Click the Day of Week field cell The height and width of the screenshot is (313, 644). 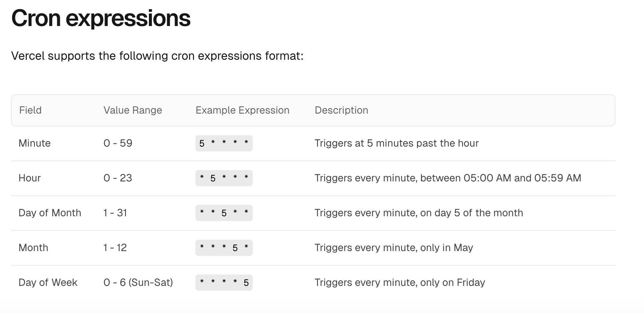[x=48, y=283]
